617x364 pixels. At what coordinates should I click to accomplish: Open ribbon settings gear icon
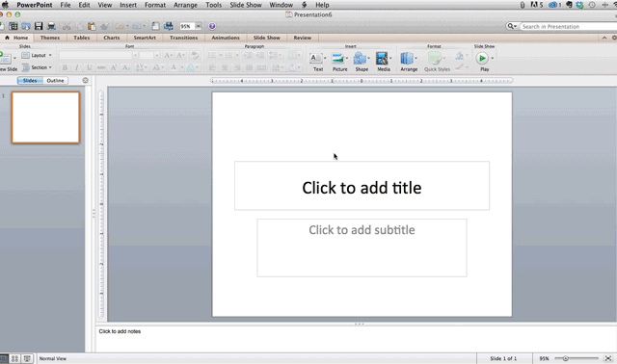tap(614, 38)
